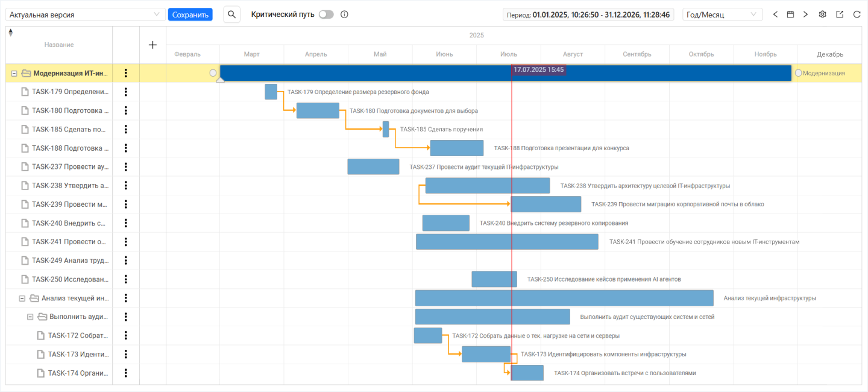
Task: Open the calendar date picker icon
Action: [x=790, y=14]
